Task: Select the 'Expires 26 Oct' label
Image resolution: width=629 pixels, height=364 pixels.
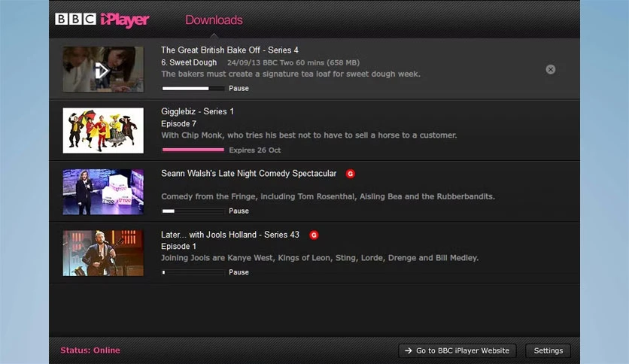Action: tap(255, 150)
